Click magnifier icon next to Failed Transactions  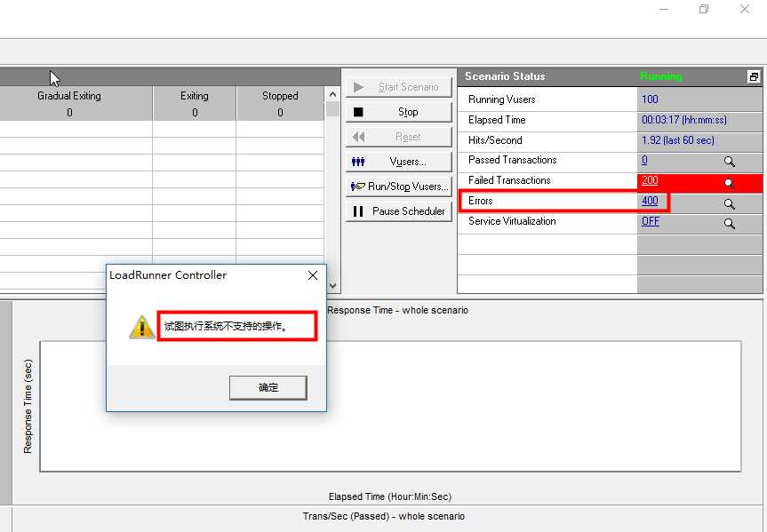click(730, 183)
